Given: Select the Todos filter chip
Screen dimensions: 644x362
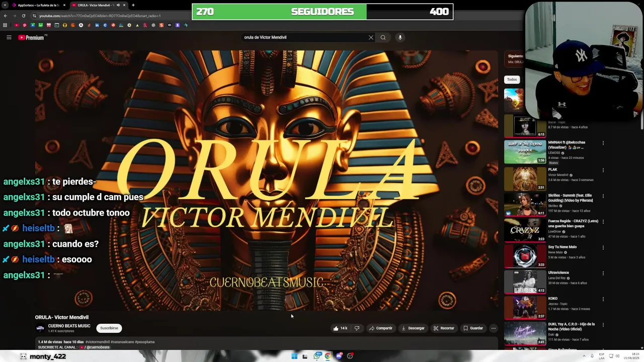Looking at the screenshot, I should (512, 79).
